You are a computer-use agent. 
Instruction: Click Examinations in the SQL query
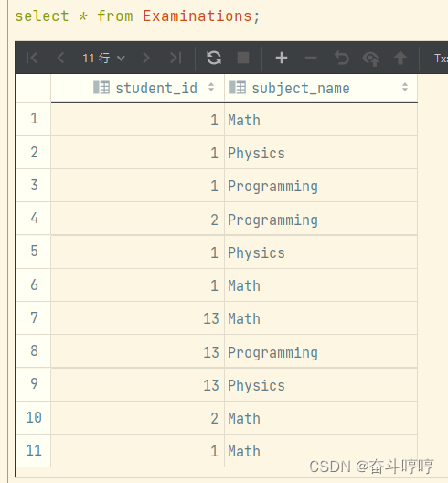click(x=197, y=16)
